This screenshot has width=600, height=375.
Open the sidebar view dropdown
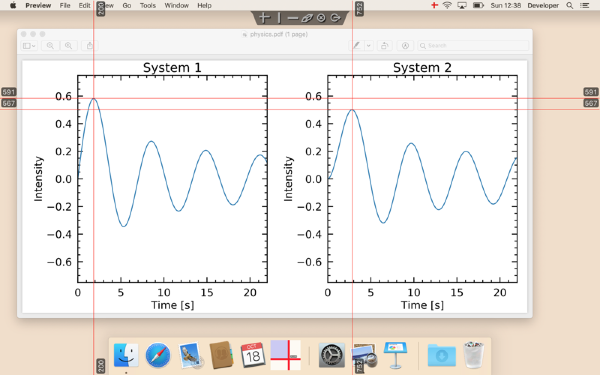coord(29,46)
